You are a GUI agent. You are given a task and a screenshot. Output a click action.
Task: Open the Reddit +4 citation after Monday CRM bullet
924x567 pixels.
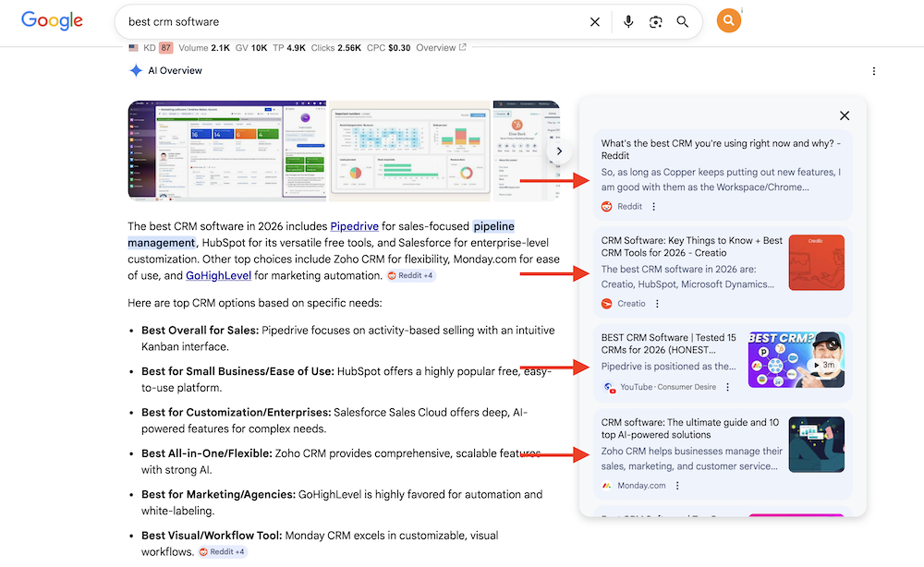click(x=222, y=551)
